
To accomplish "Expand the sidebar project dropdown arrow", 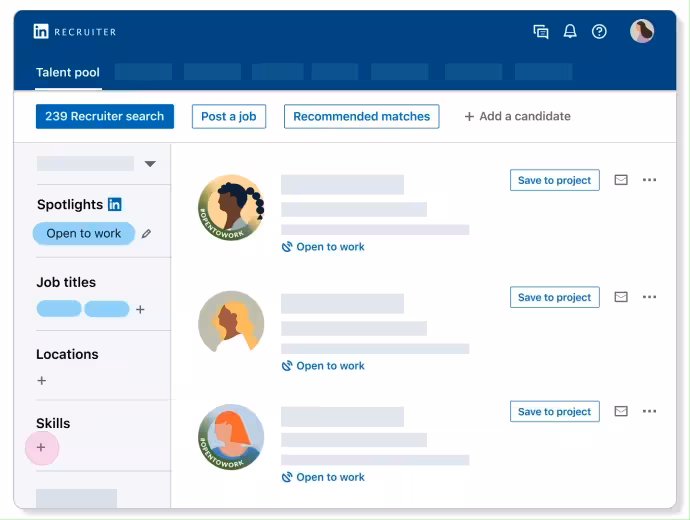I will [150, 164].
